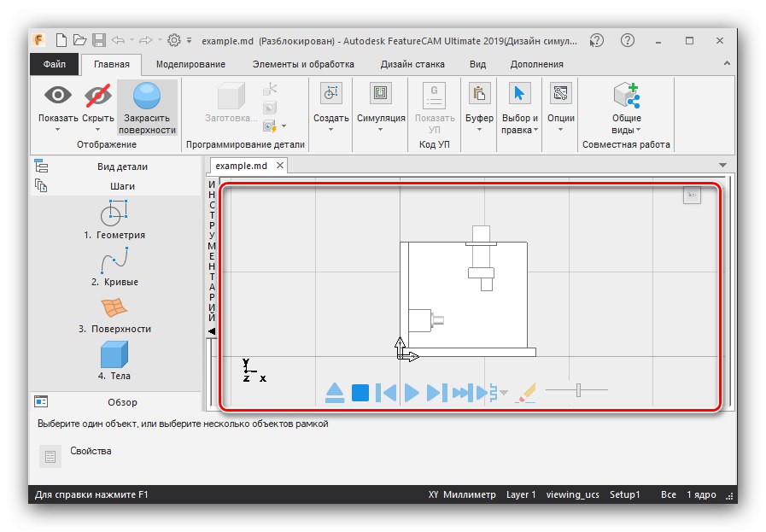Click the play-to-region simulation button

[487, 392]
